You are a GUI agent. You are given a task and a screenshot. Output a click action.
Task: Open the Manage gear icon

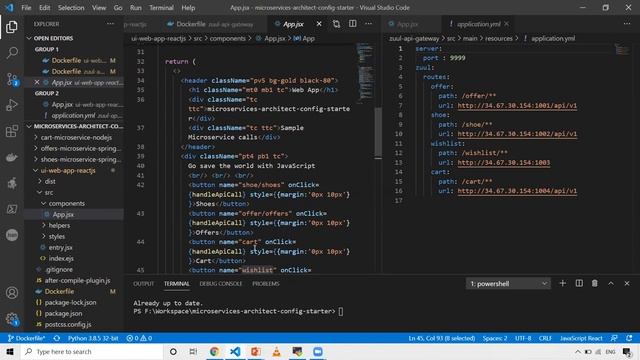coord(12,319)
